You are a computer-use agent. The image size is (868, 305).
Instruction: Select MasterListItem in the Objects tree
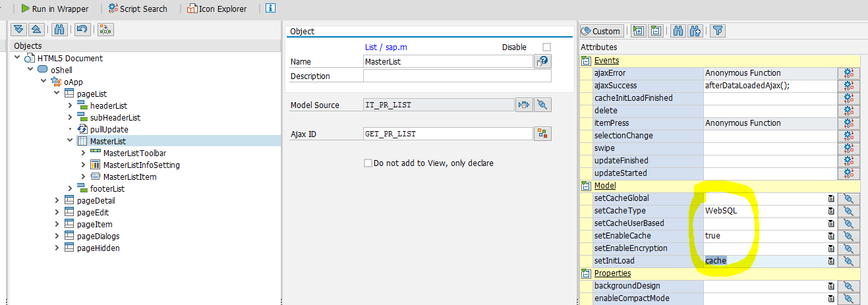tap(130, 177)
